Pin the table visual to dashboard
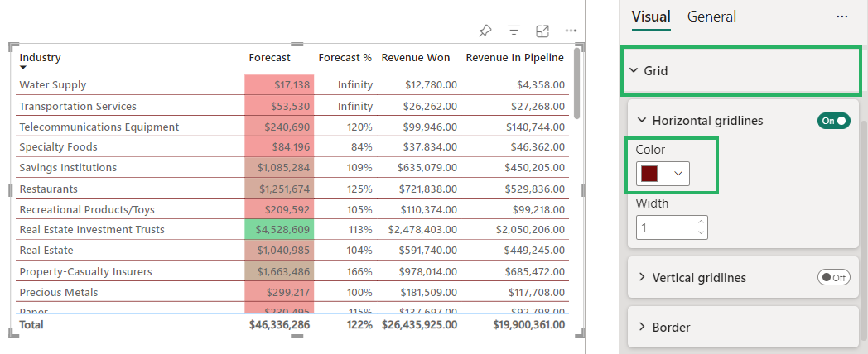 tap(485, 31)
